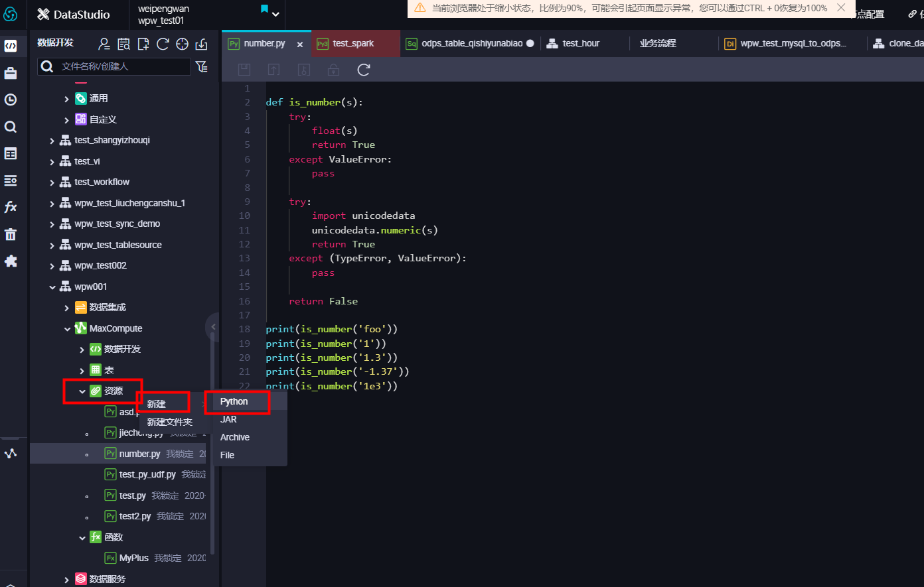The image size is (924, 587).
Task: Open the clock history icon in sidebar
Action: [11, 99]
